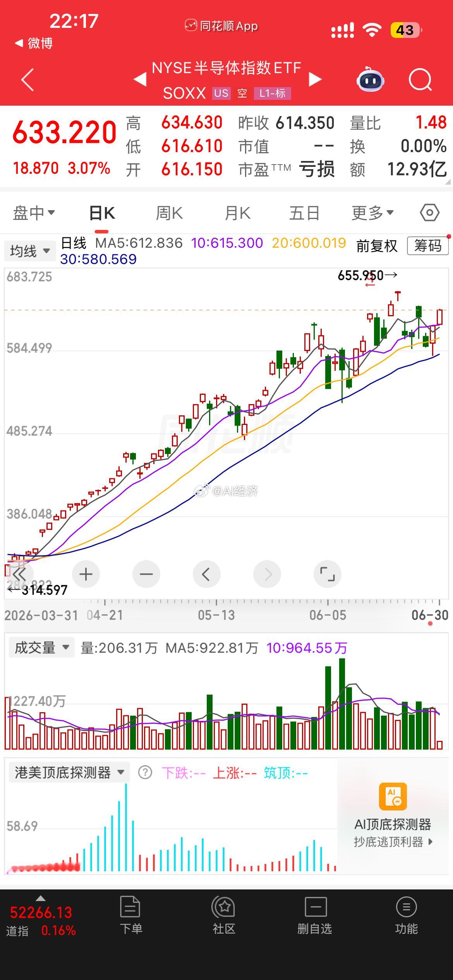Tap 删自选 to remove from watchlist
Viewport: 453px width, 980px height.
tap(315, 915)
